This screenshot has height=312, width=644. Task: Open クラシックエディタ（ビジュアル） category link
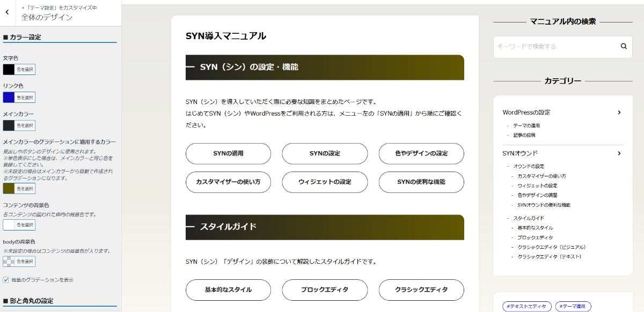[551, 247]
